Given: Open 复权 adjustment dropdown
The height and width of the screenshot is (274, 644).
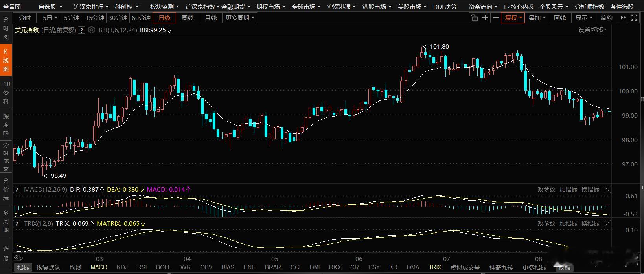Looking at the screenshot, I should (x=513, y=18).
